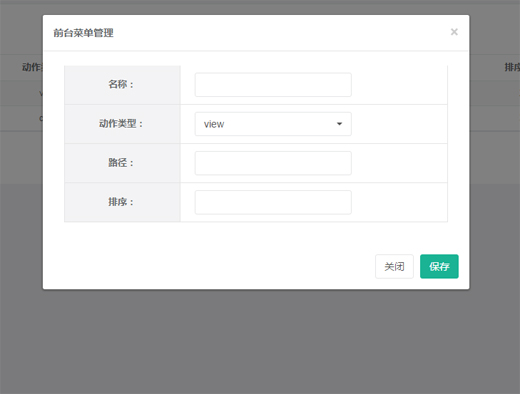Focus the 路径 text input
Viewport: 520px width, 394px height.
[x=273, y=163]
